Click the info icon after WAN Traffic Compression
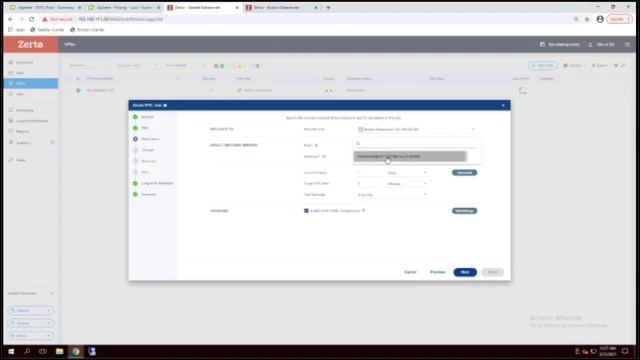This screenshot has height=360, width=640. [x=363, y=211]
